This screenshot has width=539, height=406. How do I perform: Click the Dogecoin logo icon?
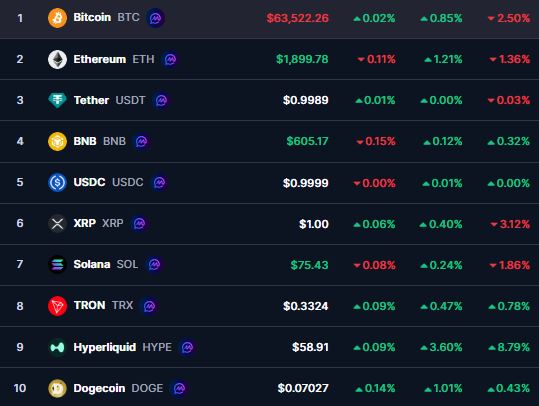(57, 388)
